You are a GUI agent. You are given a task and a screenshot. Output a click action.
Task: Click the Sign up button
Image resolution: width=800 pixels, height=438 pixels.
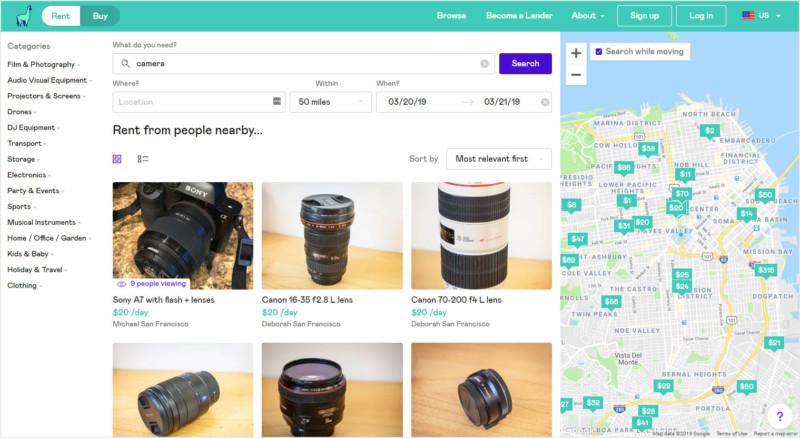[644, 16]
